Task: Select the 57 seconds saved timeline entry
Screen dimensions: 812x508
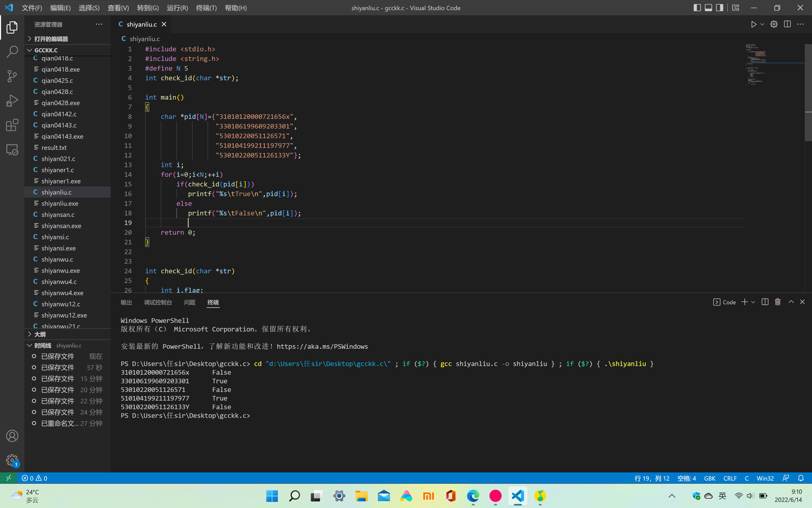Action: pos(67,367)
